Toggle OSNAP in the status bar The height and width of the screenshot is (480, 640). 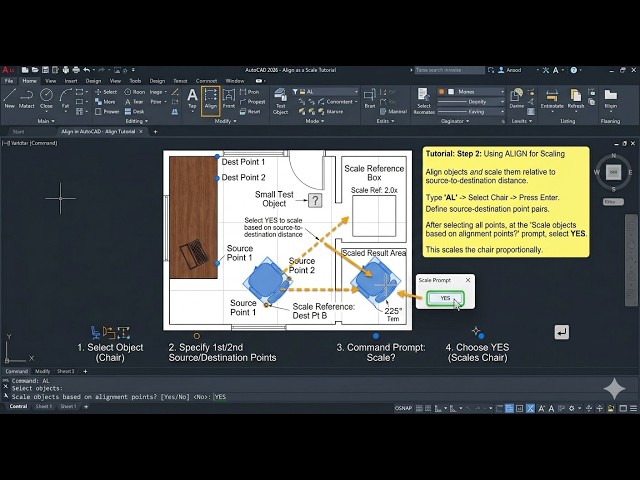click(403, 408)
